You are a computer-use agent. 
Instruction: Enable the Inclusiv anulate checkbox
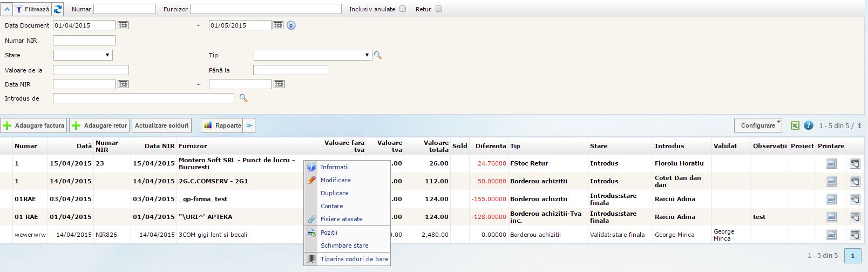tap(403, 9)
